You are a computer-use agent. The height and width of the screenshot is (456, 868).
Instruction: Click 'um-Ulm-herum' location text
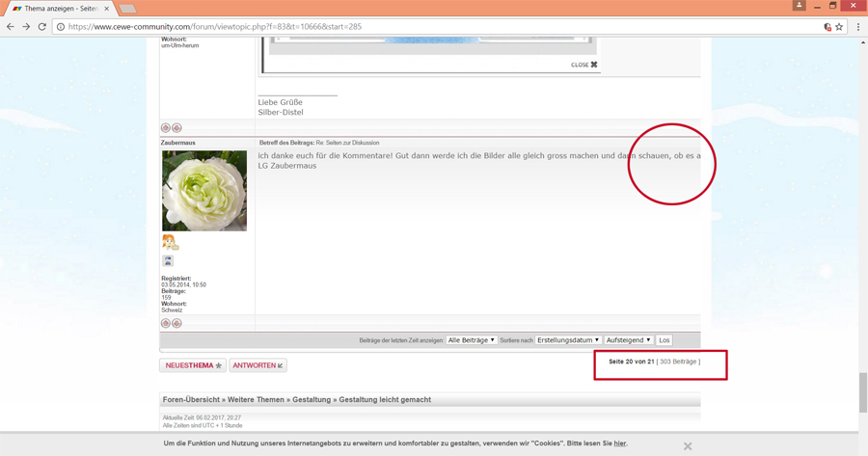(180, 46)
